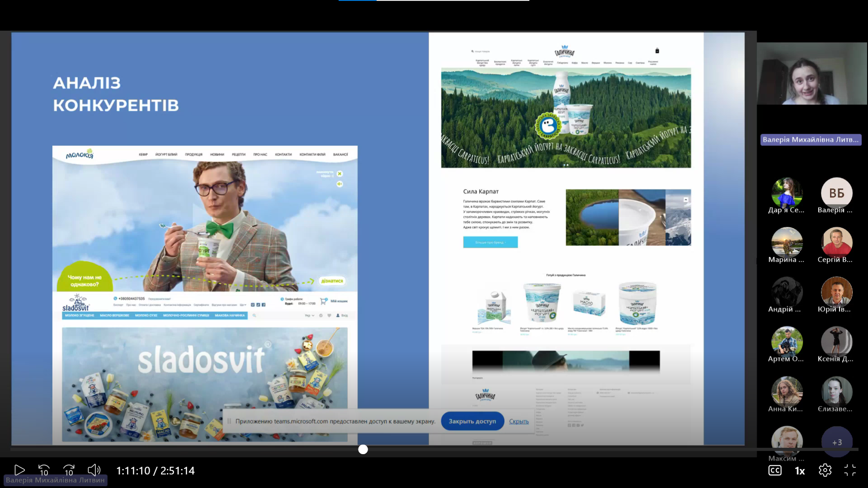Open Мій кошик cart icon

coord(323,301)
